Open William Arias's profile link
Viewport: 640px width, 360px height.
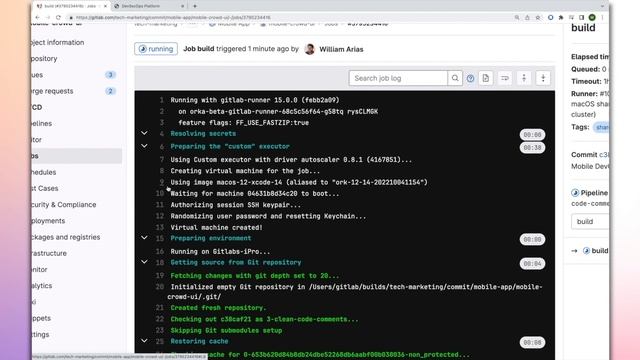[x=341, y=49]
